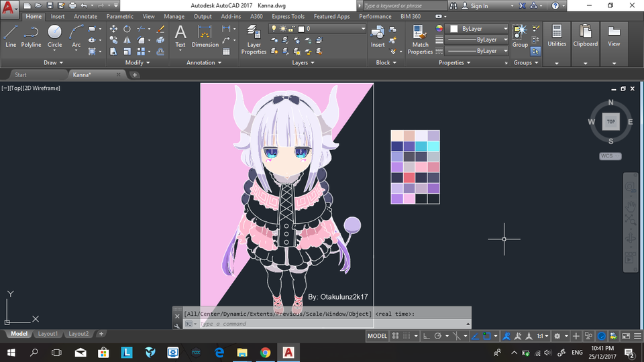
Task: Click the Erase tool icon
Action: point(160,29)
